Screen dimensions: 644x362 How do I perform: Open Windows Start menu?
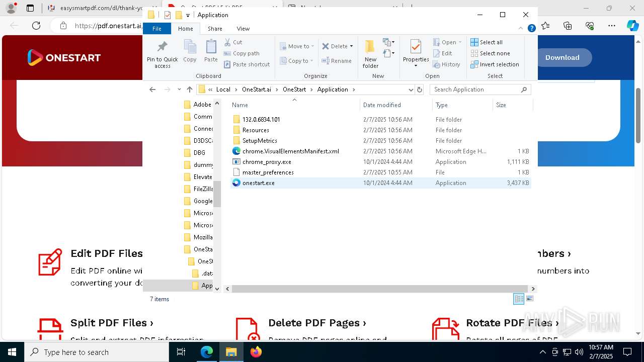click(12, 352)
